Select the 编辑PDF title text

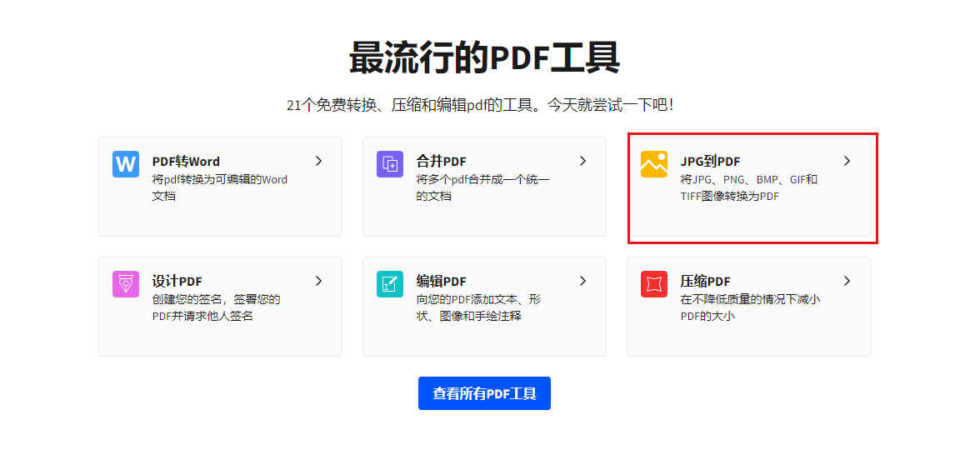[441, 282]
